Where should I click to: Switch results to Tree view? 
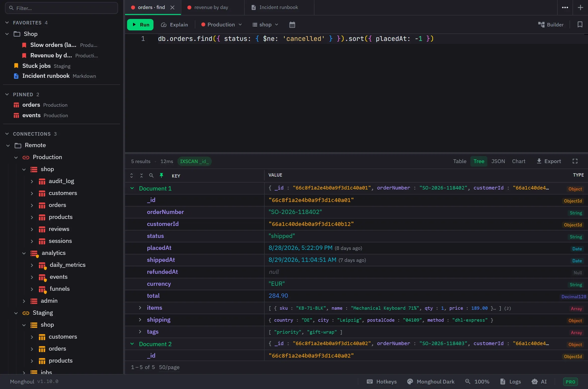[x=479, y=161]
